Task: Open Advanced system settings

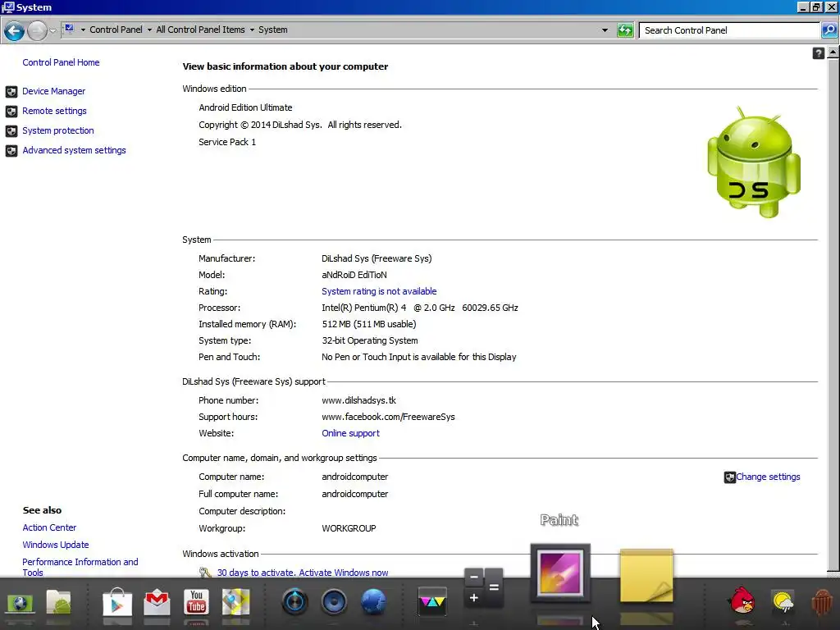Action: [74, 150]
